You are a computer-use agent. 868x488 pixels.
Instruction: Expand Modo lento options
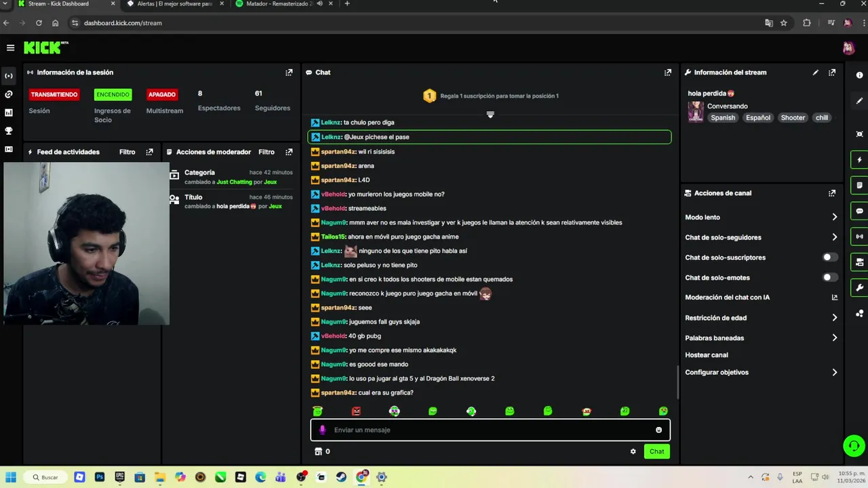(761, 217)
